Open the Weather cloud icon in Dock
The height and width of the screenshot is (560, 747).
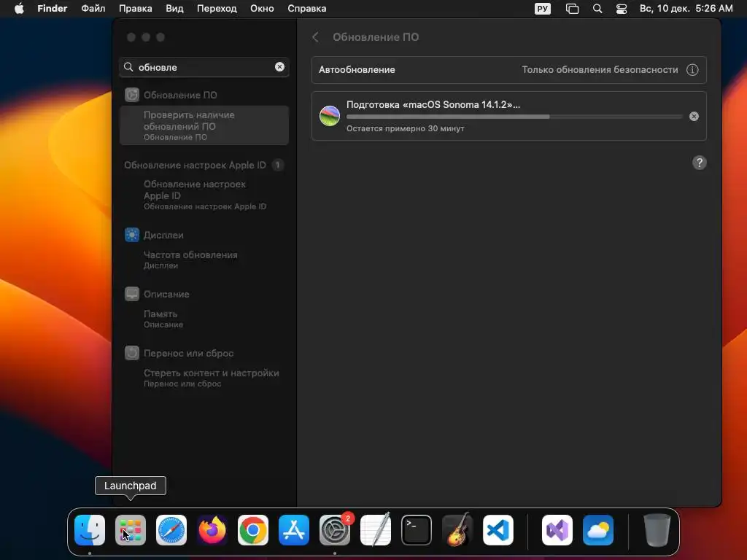(x=598, y=530)
